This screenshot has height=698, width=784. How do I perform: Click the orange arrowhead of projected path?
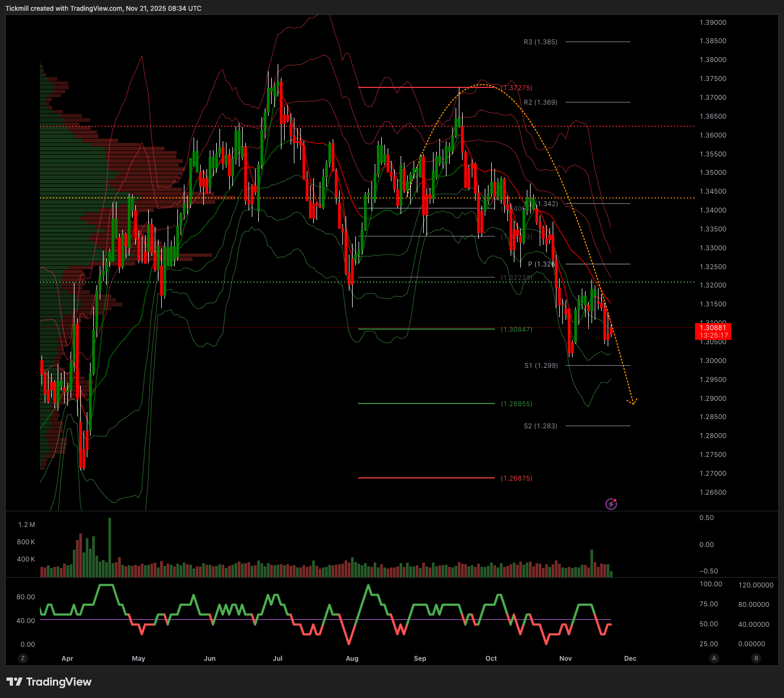632,401
